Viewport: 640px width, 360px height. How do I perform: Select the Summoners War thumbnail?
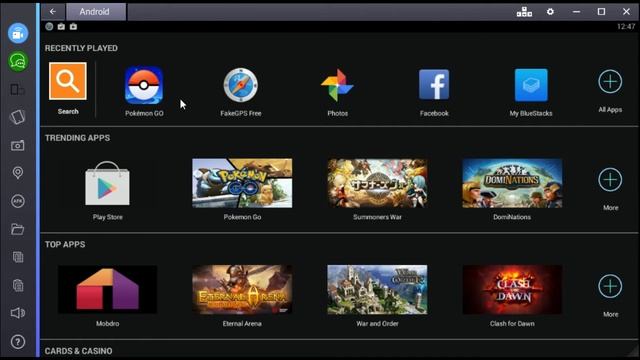click(377, 183)
